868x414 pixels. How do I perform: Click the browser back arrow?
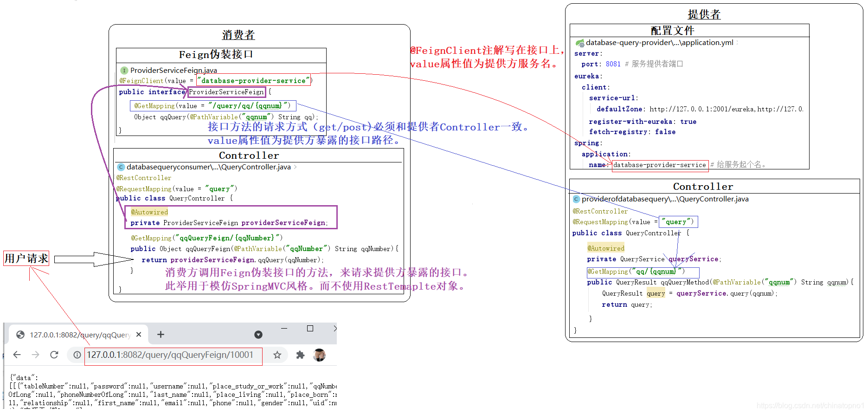[x=17, y=355]
